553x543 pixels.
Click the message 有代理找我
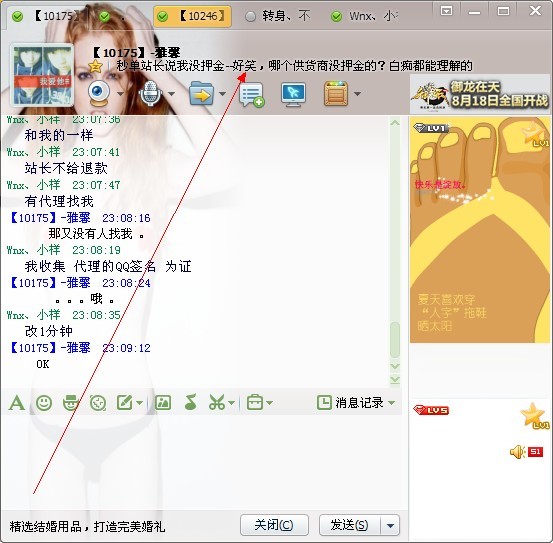pos(59,201)
